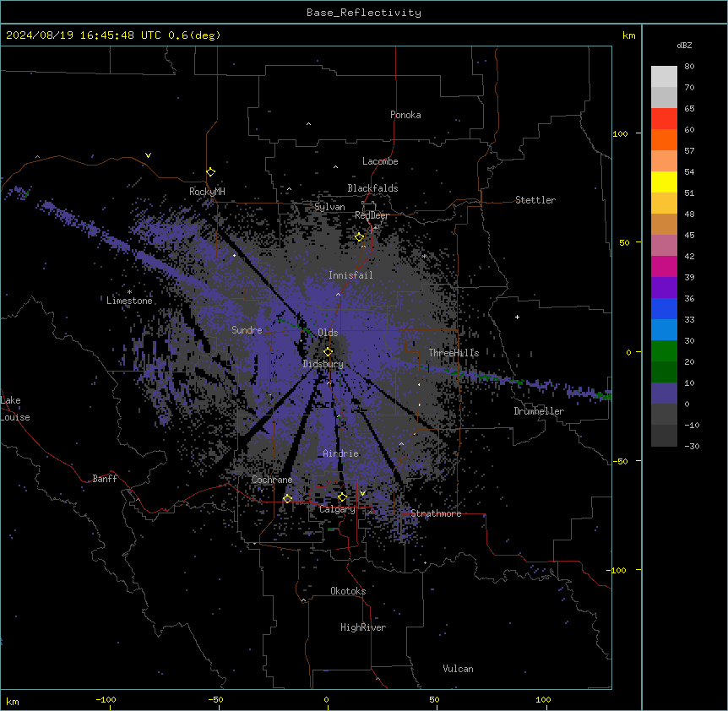Screen dimensions: 728x711
Task: Select the Lake Louise label
Action: 15,409
